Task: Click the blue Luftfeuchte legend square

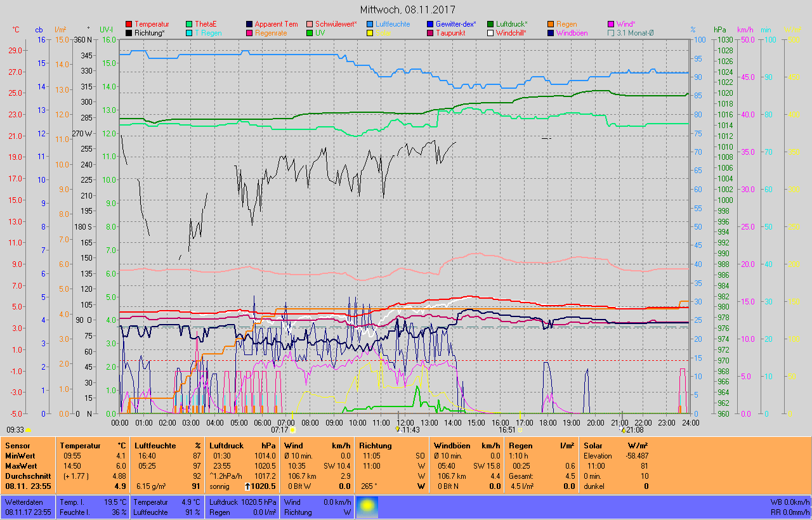Action: click(370, 24)
